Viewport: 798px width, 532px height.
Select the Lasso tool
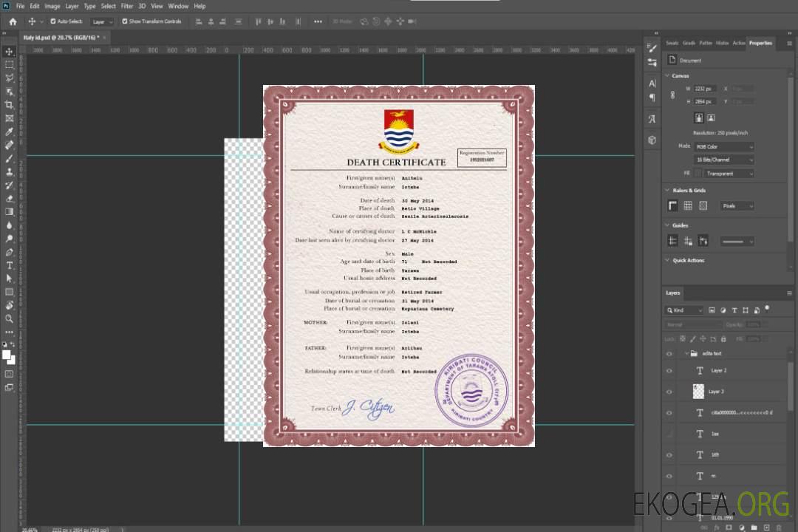click(9, 78)
